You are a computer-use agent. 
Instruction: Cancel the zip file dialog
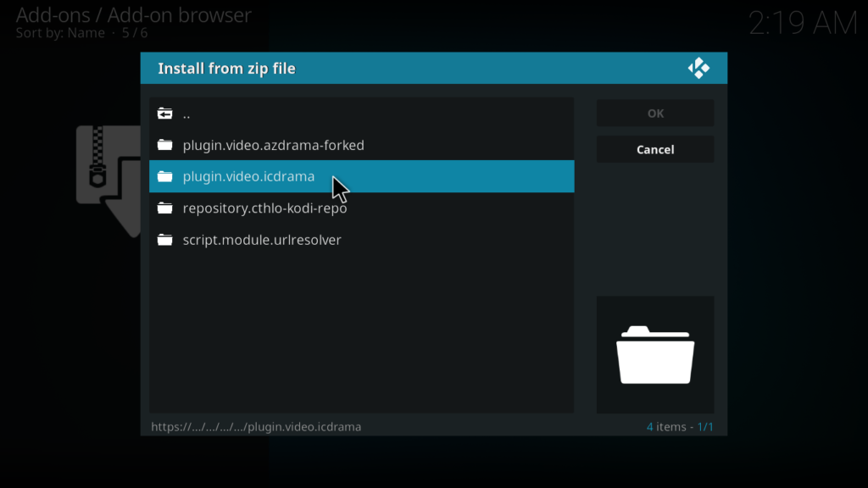click(x=655, y=149)
